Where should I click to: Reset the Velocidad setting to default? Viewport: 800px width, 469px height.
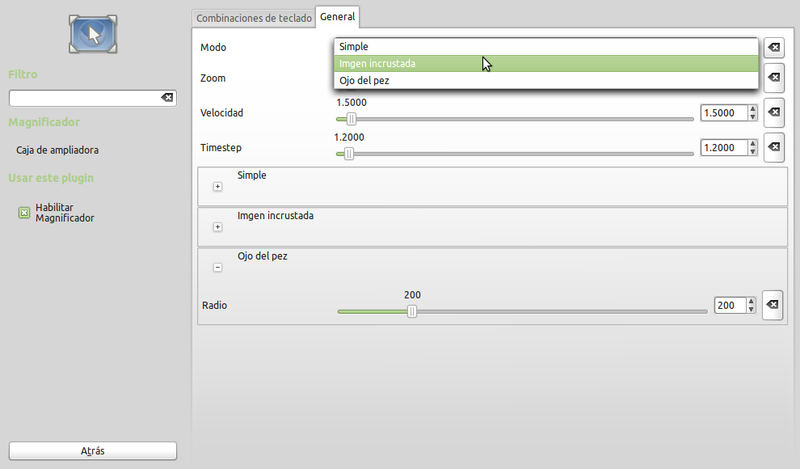coord(773,113)
